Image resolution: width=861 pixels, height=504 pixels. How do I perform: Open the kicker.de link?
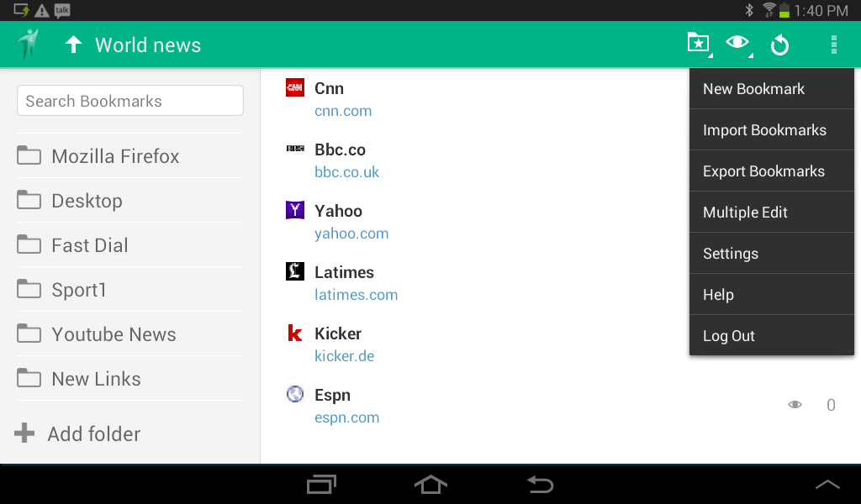344,356
